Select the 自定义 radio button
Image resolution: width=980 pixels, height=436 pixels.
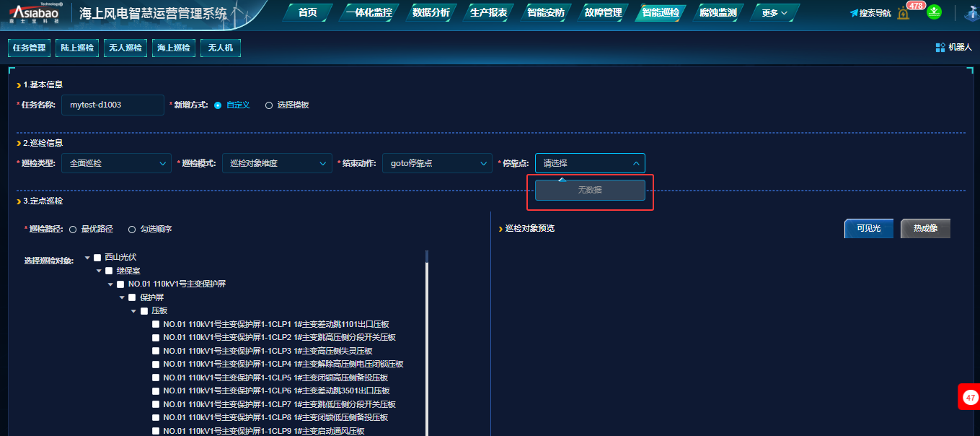click(218, 105)
